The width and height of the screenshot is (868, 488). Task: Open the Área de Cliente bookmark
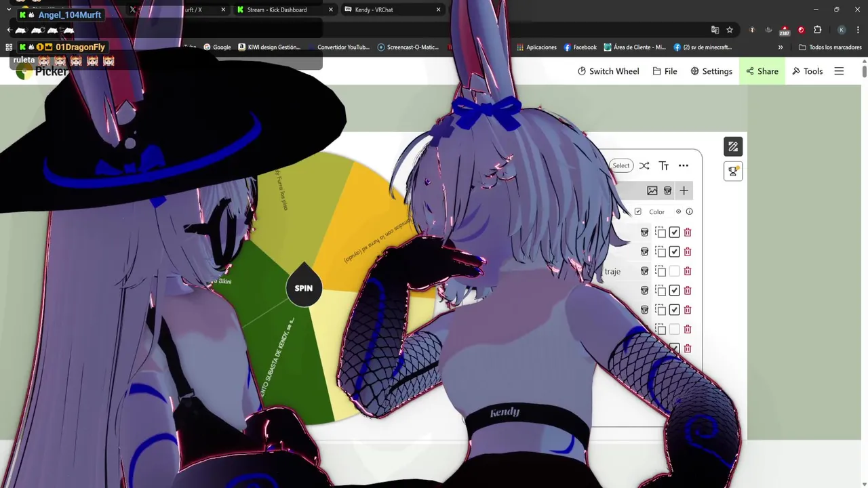click(635, 47)
